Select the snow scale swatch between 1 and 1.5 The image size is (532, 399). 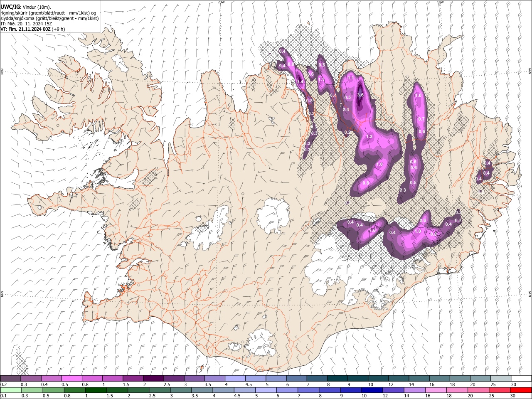[x=113, y=378]
